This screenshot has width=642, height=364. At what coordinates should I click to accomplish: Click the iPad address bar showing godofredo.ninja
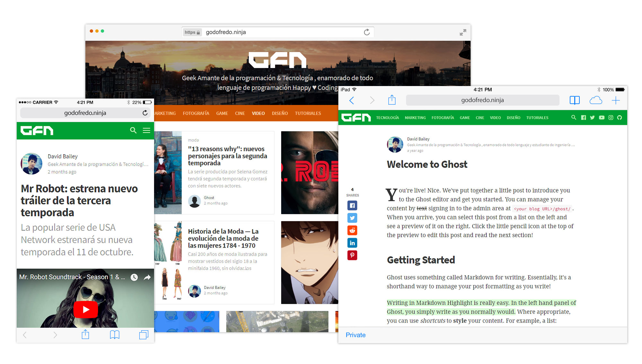(482, 100)
